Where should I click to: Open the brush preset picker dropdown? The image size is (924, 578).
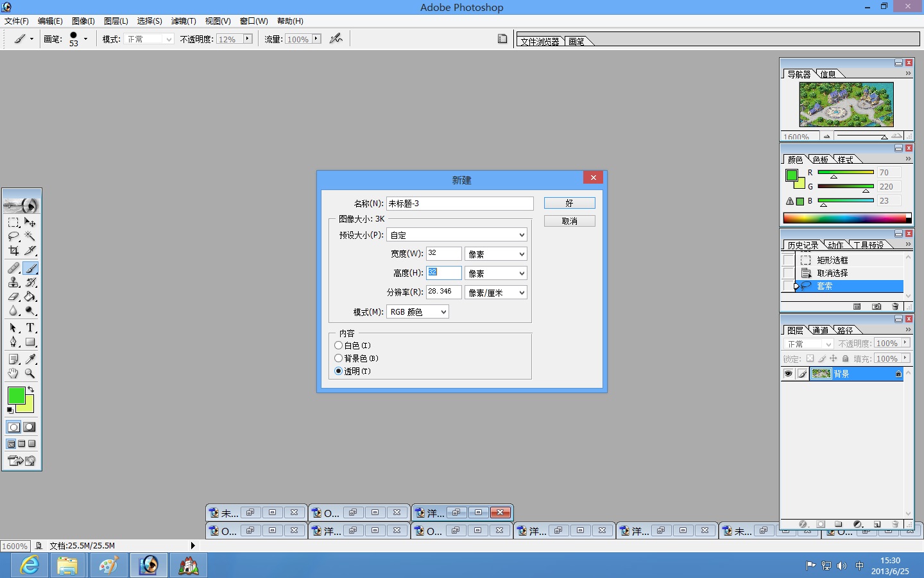(x=85, y=39)
